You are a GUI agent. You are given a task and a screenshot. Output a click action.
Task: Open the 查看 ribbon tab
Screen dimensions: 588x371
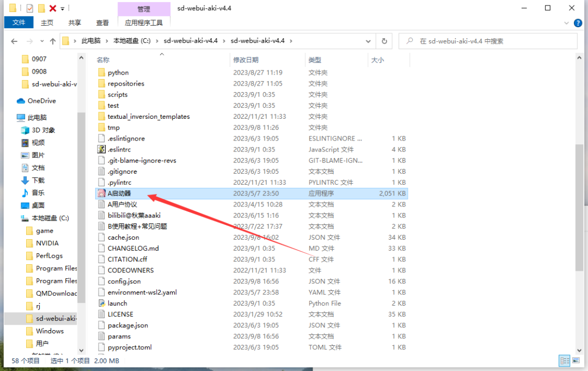tap(102, 22)
